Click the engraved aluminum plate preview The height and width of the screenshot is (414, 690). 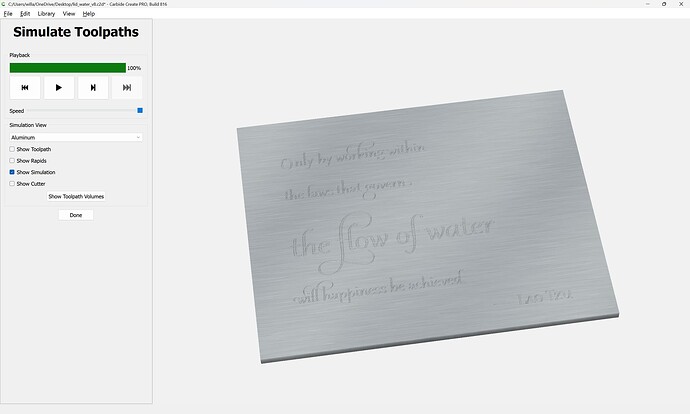coord(427,227)
